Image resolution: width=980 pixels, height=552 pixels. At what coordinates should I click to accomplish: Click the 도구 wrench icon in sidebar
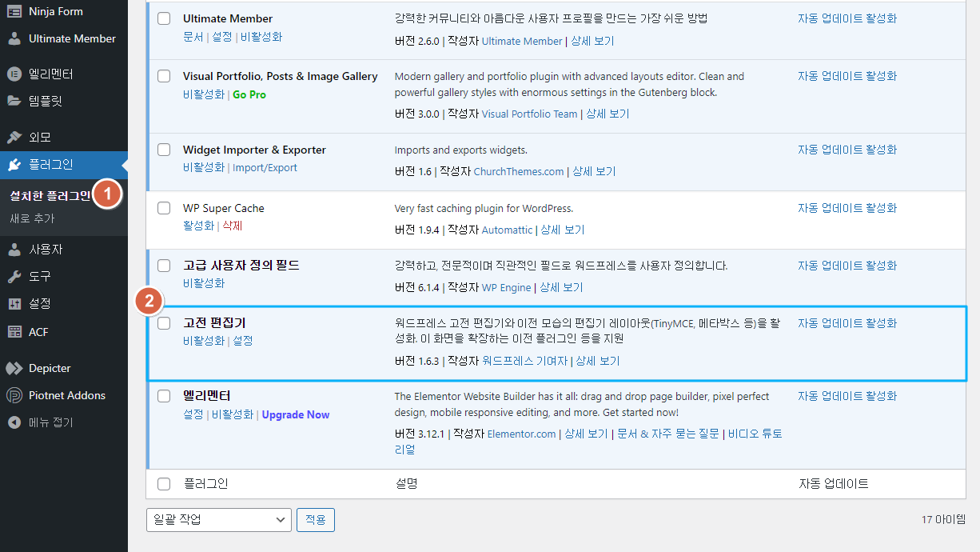pyautogui.click(x=14, y=277)
